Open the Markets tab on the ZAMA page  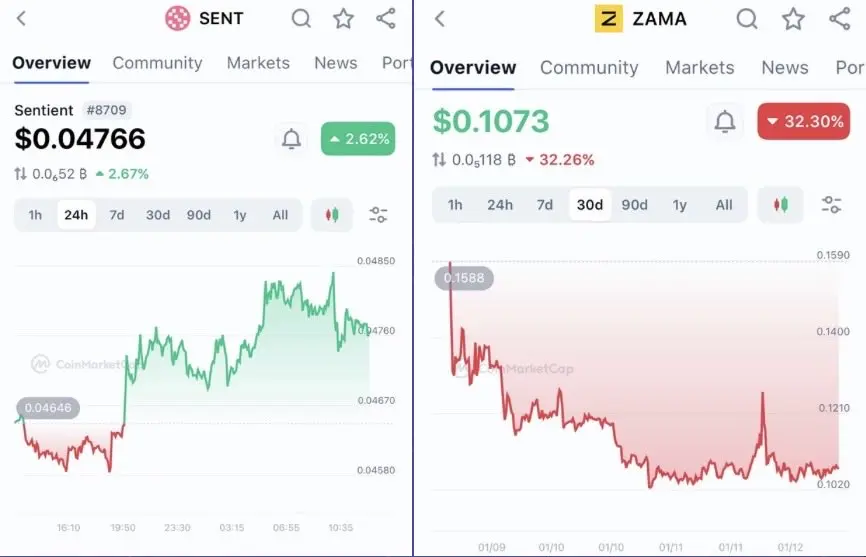tap(699, 67)
